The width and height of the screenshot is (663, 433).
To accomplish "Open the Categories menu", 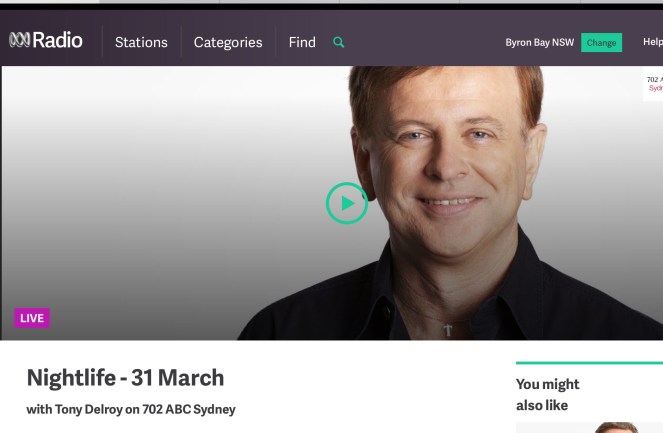I will tap(228, 42).
